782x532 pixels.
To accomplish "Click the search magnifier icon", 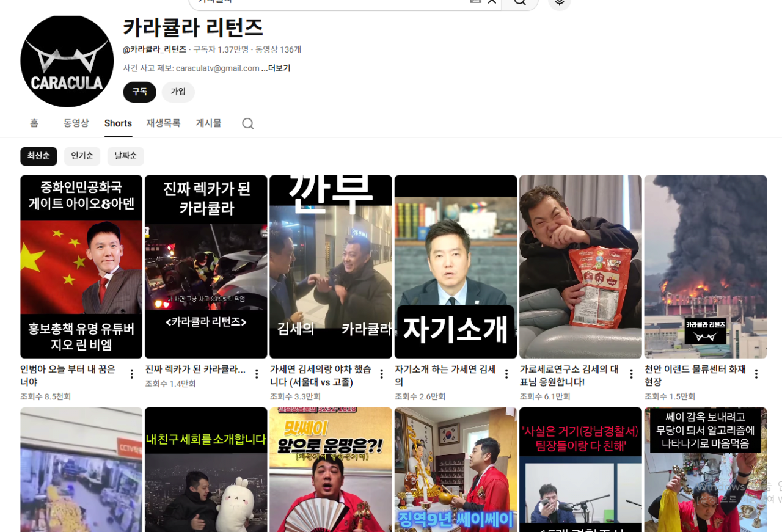I will pos(520,2).
